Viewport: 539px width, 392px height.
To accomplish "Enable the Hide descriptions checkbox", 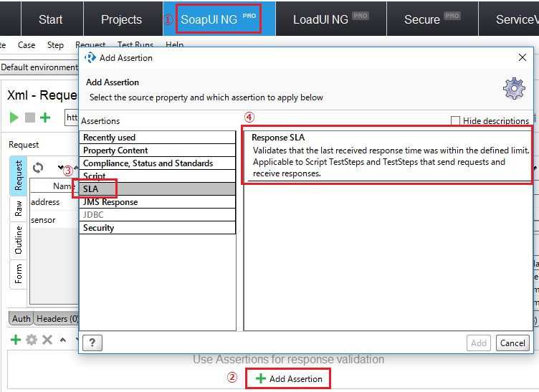I will click(x=455, y=120).
